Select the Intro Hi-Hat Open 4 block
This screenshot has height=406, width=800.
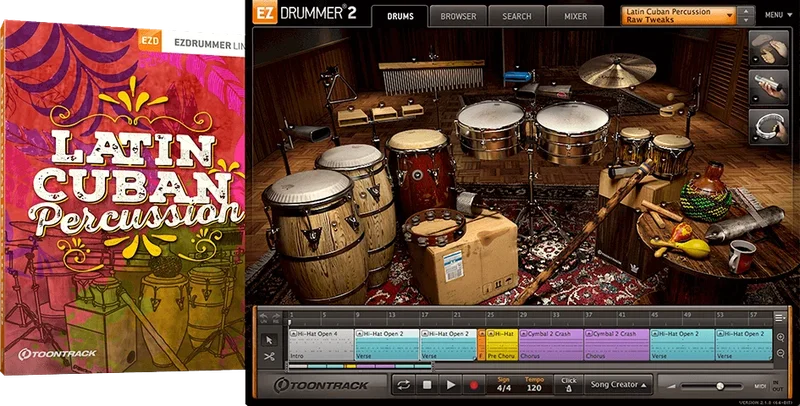pyautogui.click(x=321, y=344)
